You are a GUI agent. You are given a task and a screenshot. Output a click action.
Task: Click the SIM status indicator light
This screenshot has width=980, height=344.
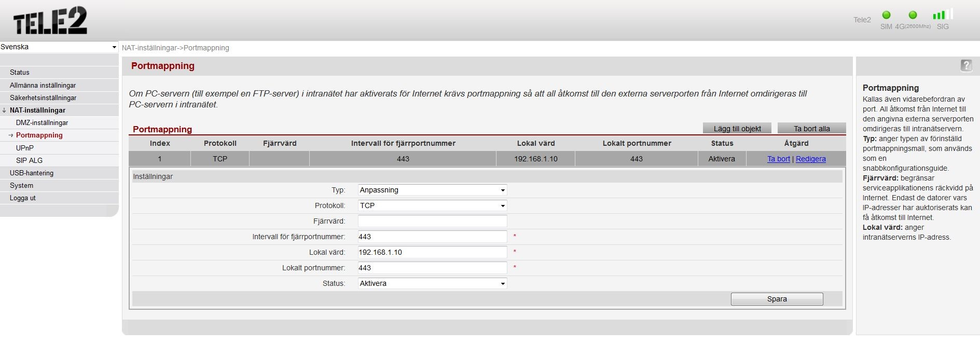(x=886, y=15)
